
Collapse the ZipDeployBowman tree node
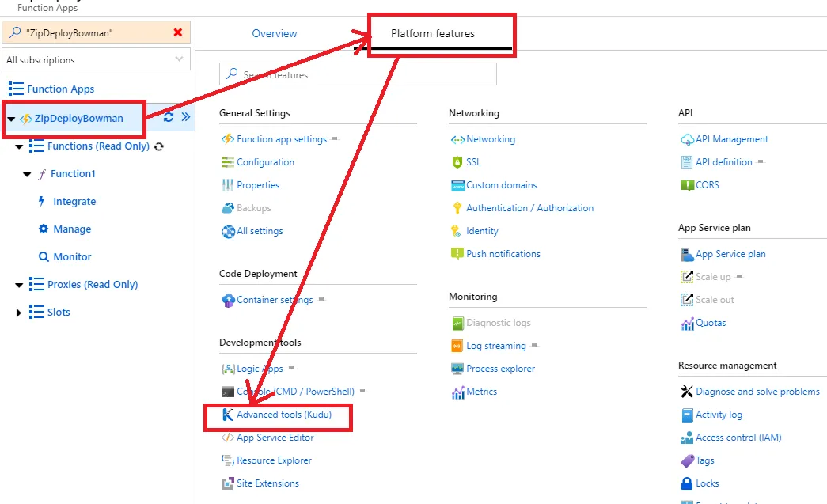coord(11,119)
